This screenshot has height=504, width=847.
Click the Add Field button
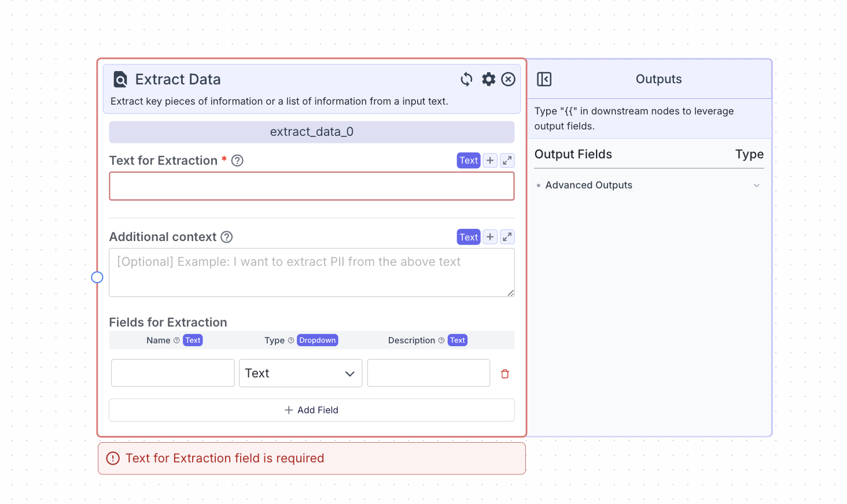tap(311, 410)
